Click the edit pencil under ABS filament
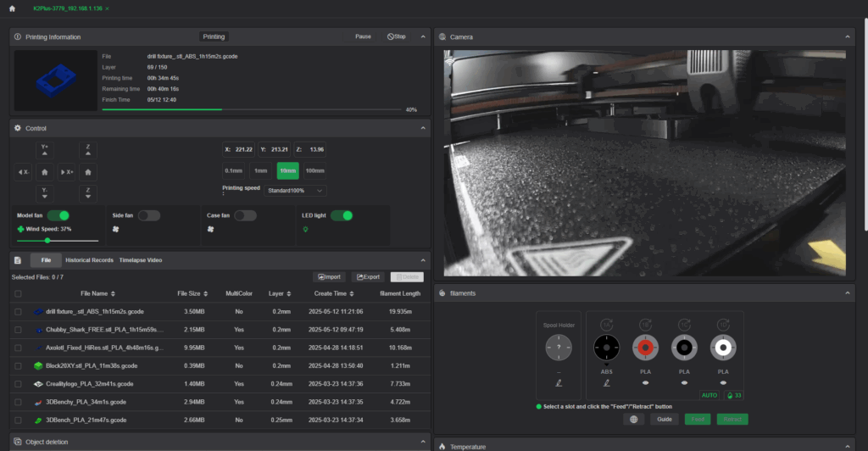 (x=606, y=383)
